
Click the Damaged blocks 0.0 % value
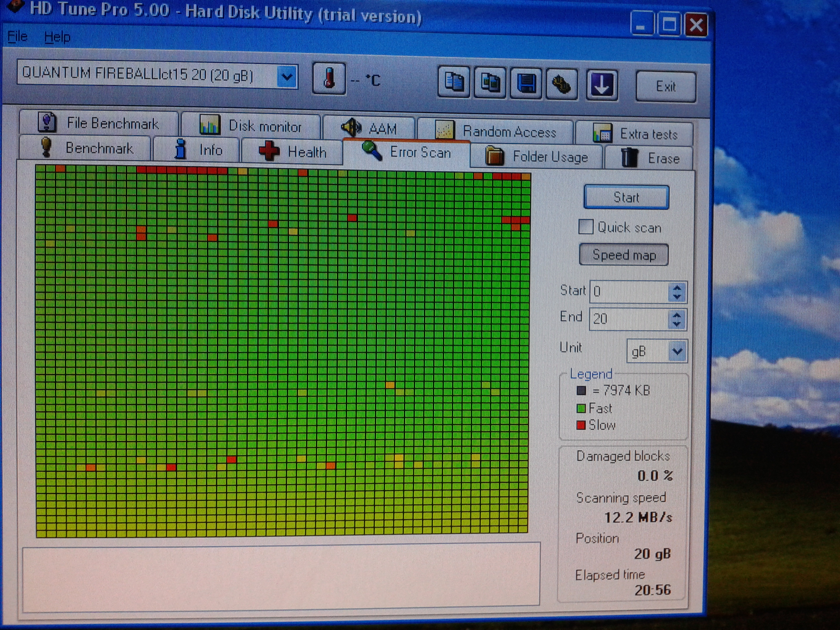pyautogui.click(x=655, y=475)
